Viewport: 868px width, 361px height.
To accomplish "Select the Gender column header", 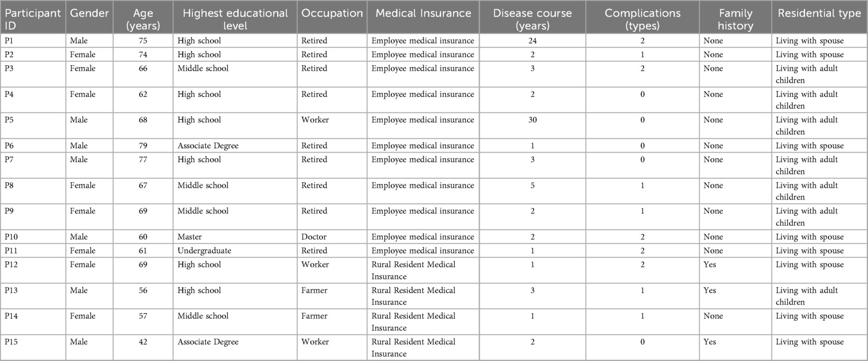I will [89, 13].
